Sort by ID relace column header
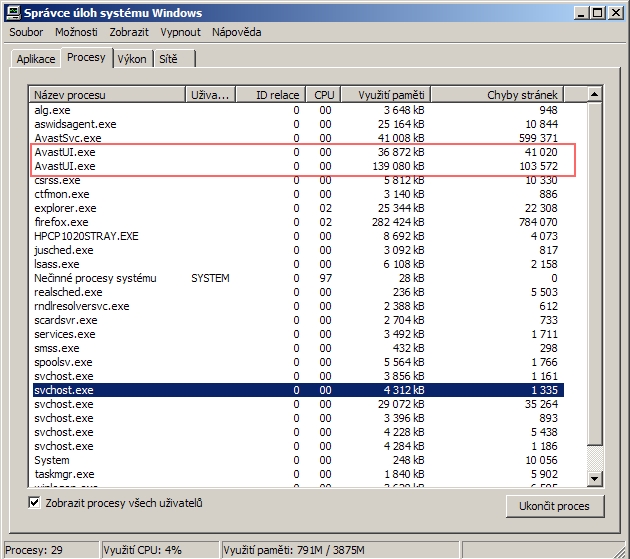 click(x=271, y=95)
